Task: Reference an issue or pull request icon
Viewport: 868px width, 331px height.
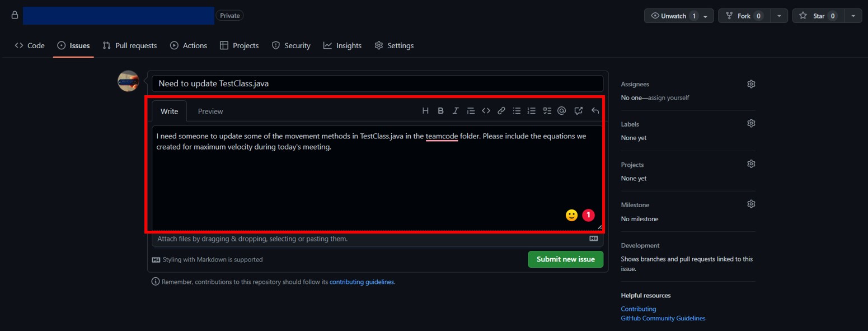Action: pyautogui.click(x=579, y=111)
